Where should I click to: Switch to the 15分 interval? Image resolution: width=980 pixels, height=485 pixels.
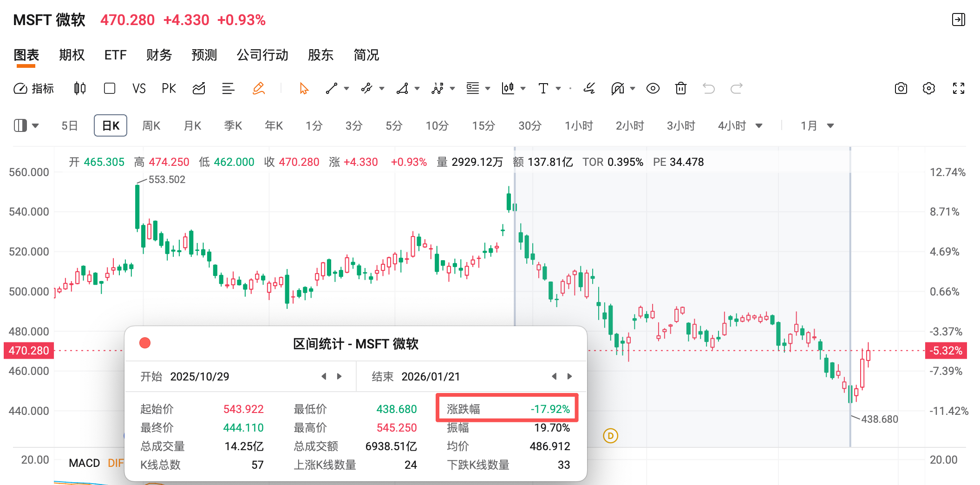(x=483, y=125)
